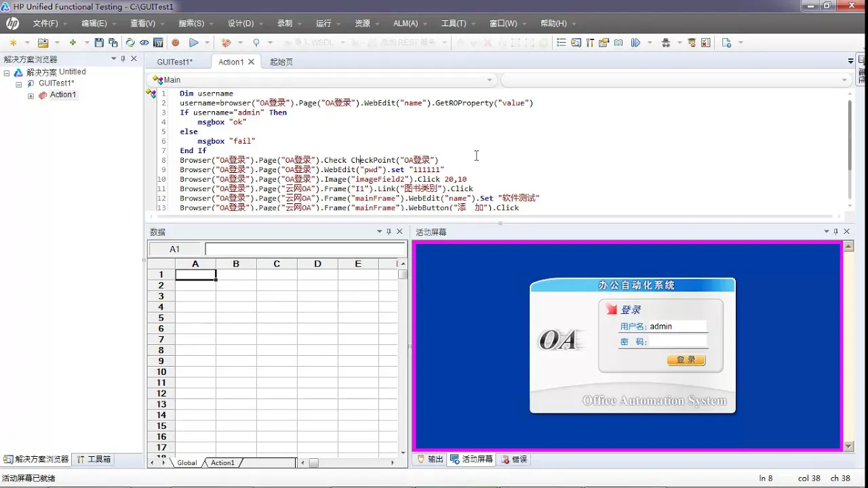Click the Save floppy disk icon
This screenshot has width=868, height=488.
[99, 43]
